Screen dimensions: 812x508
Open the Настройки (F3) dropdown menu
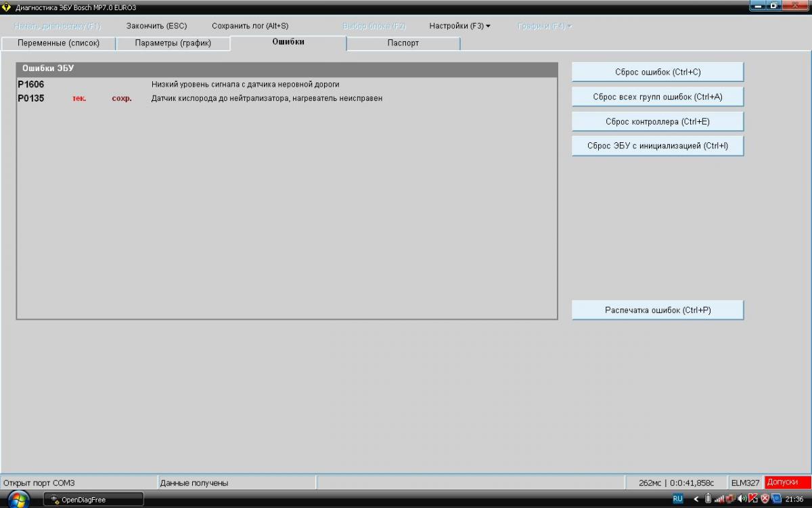tap(459, 26)
